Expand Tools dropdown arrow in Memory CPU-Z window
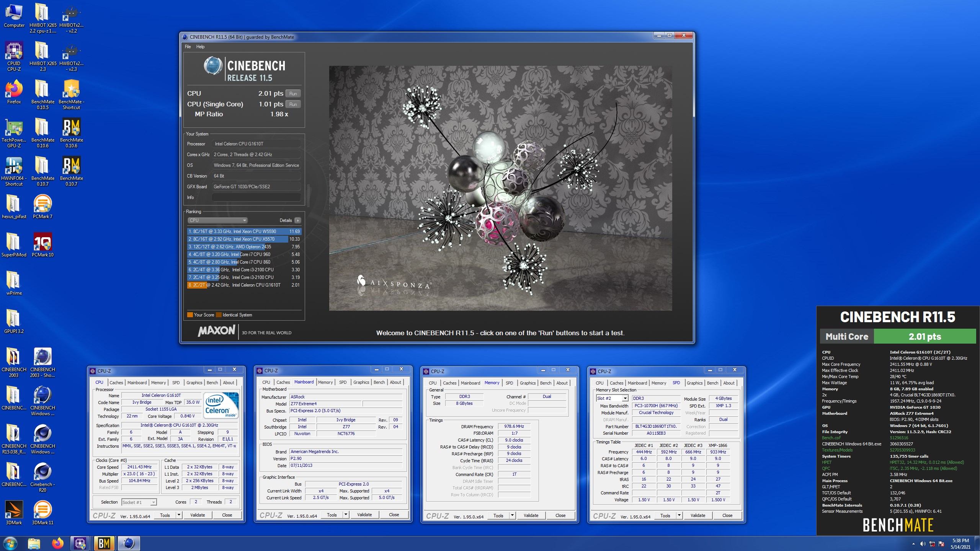Viewport: 980px width, 551px height. (512, 515)
